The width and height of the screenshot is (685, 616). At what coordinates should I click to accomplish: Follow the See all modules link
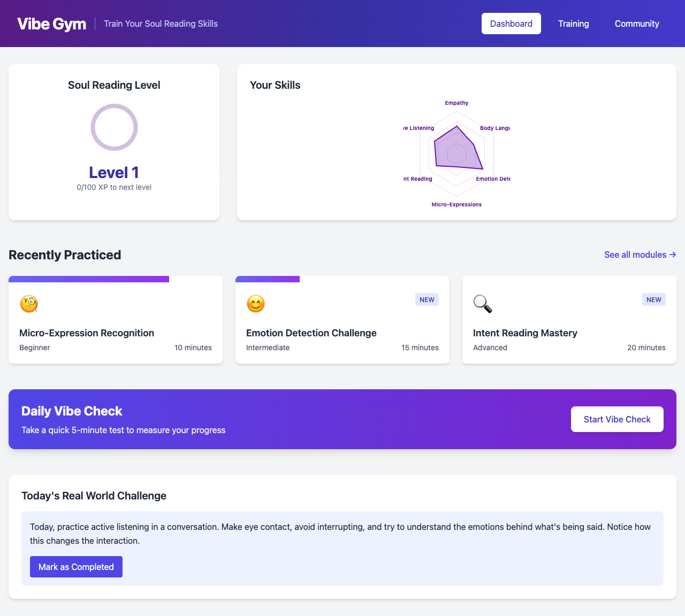pos(640,255)
